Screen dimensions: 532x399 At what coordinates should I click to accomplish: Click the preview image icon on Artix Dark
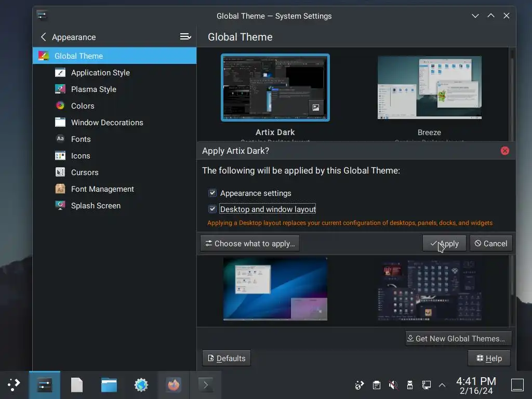(x=315, y=108)
